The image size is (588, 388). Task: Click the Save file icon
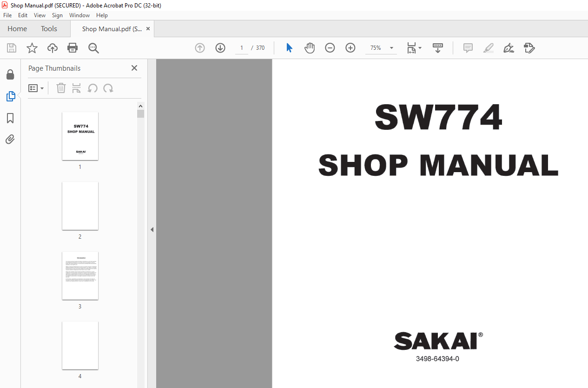click(12, 48)
